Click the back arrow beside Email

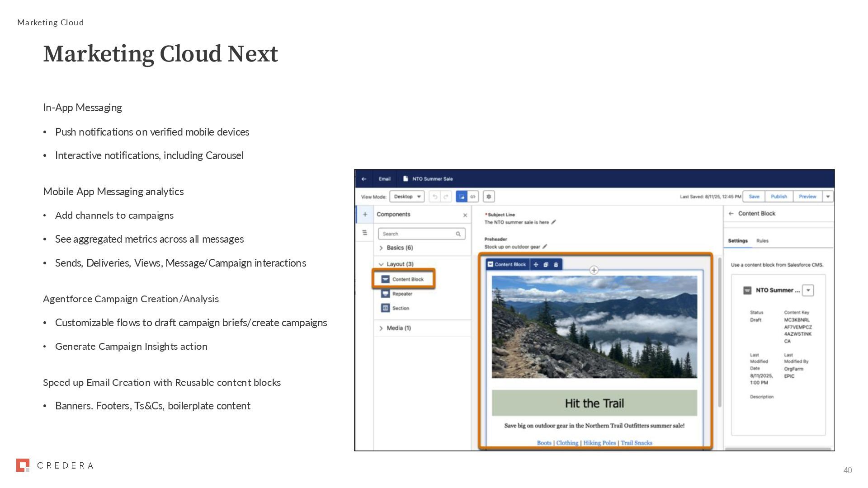tap(364, 179)
